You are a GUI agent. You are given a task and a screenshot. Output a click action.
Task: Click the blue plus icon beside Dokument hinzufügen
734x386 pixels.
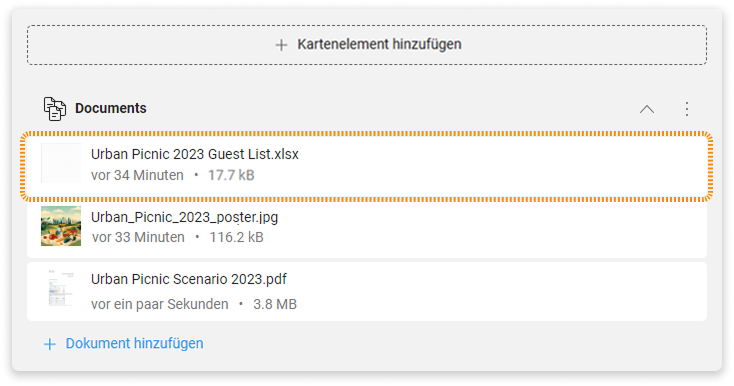(x=50, y=345)
